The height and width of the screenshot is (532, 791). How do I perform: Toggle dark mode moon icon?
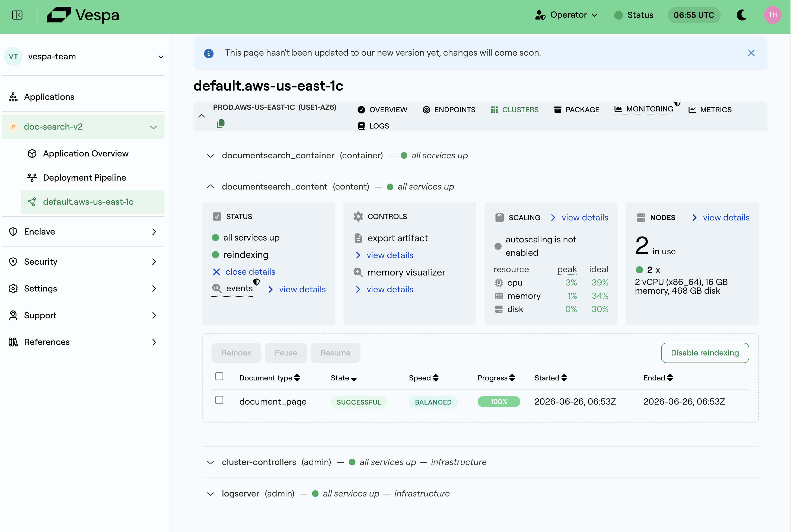click(x=742, y=15)
